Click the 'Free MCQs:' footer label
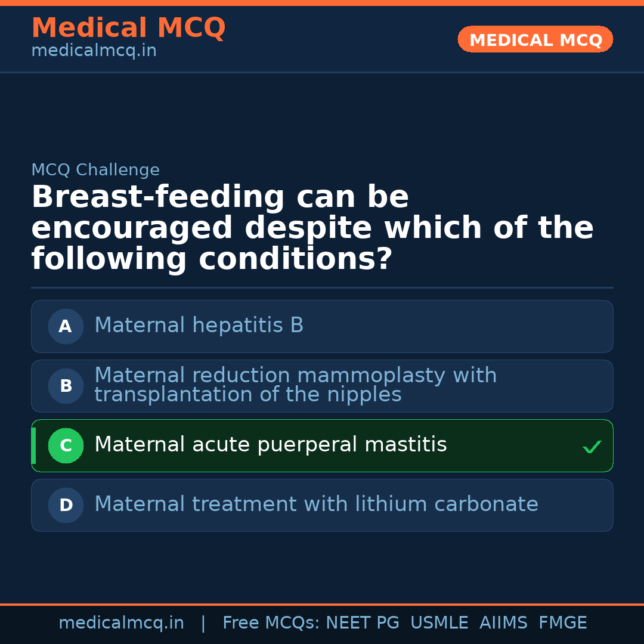This screenshot has height=644, width=644. tap(271, 623)
